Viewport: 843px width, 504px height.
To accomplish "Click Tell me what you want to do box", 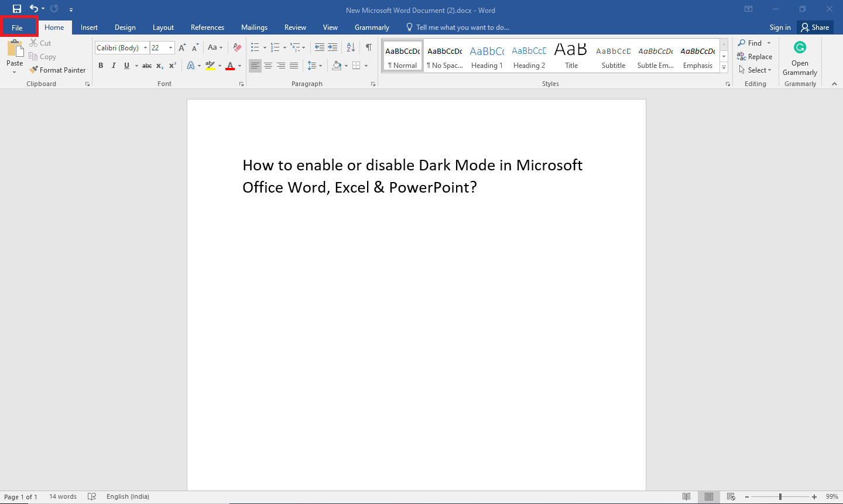I will [x=458, y=28].
